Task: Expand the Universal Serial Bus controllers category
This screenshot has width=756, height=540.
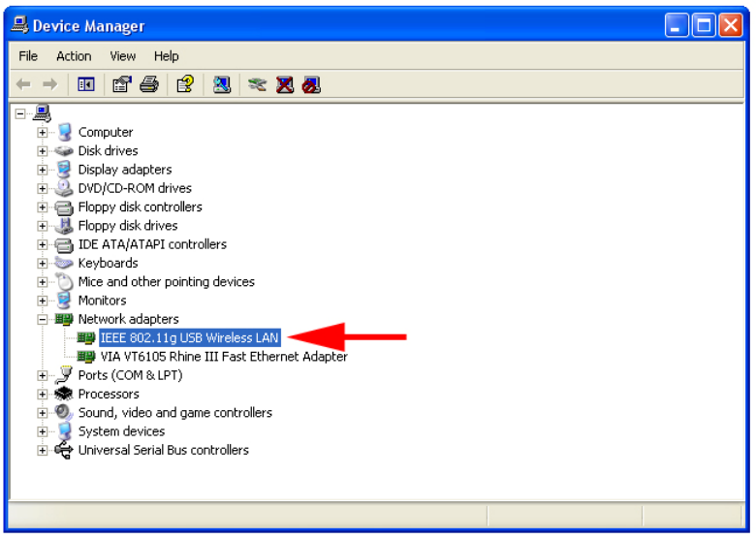Action: (x=43, y=450)
